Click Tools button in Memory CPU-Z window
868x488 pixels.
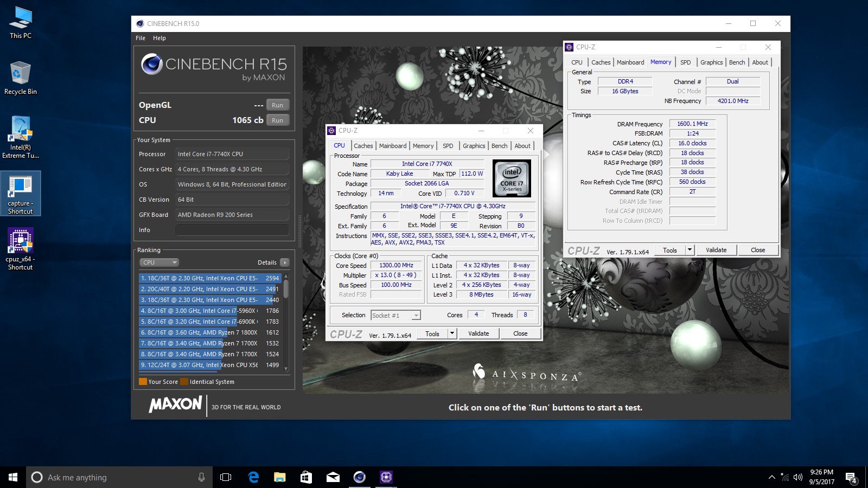[x=670, y=251]
